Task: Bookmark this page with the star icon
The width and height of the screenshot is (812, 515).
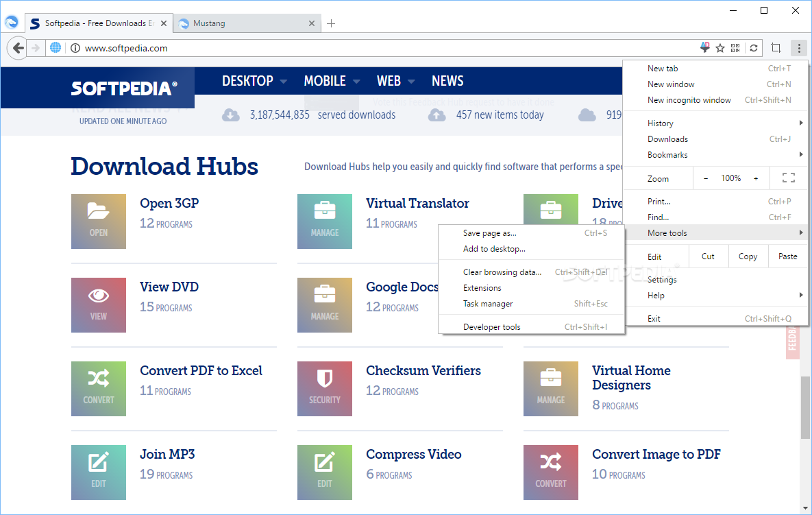Action: (719, 48)
